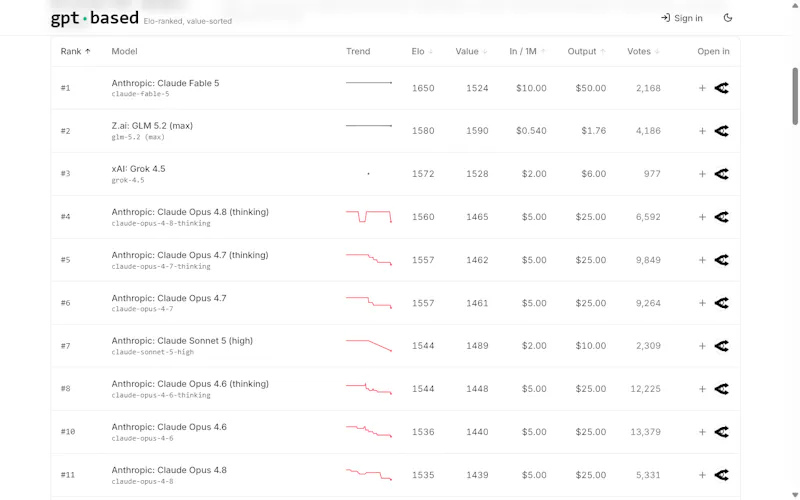Sort by the Output price column
The width and height of the screenshot is (800, 500).
586,51
